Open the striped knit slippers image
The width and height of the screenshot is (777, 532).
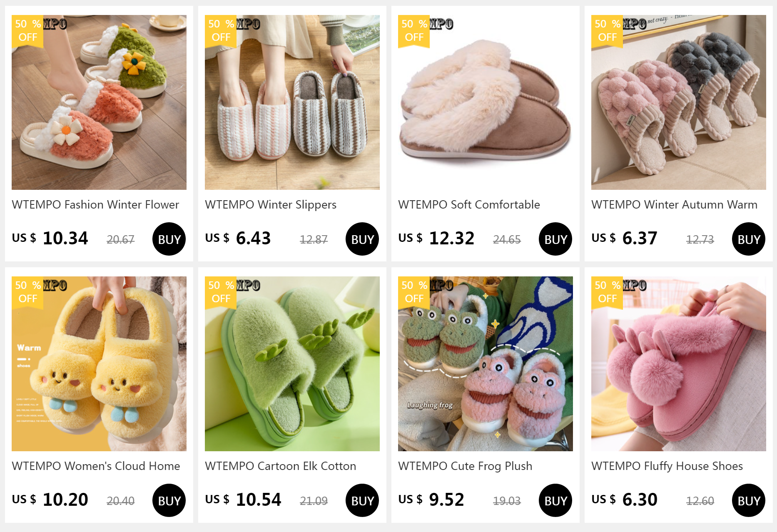pyautogui.click(x=292, y=102)
